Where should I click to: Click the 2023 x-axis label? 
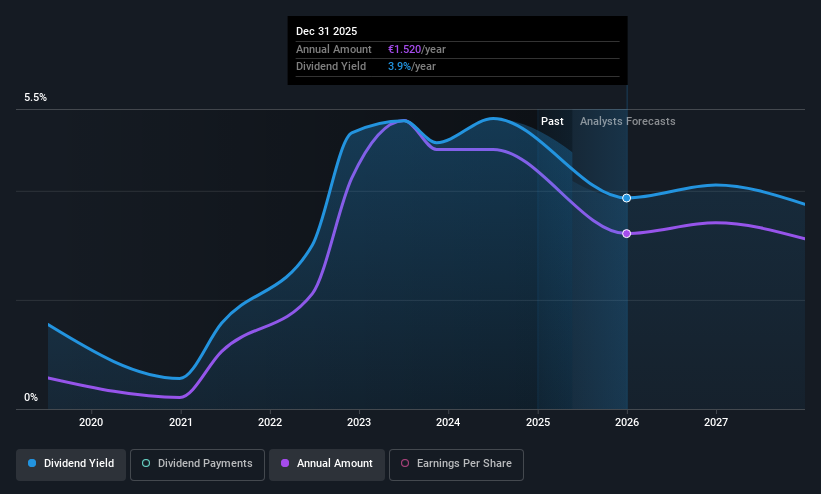tap(359, 422)
